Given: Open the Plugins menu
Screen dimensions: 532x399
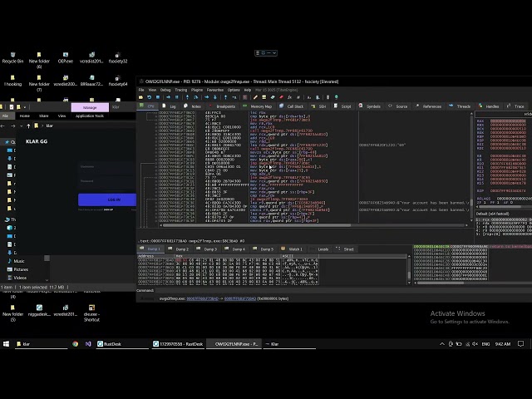Looking at the screenshot, I should coord(197,90).
